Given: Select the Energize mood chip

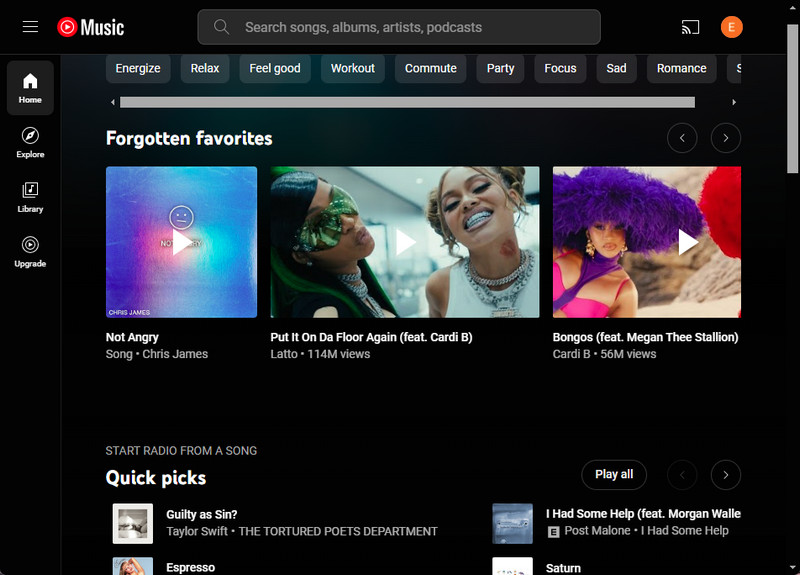Looking at the screenshot, I should pyautogui.click(x=138, y=68).
